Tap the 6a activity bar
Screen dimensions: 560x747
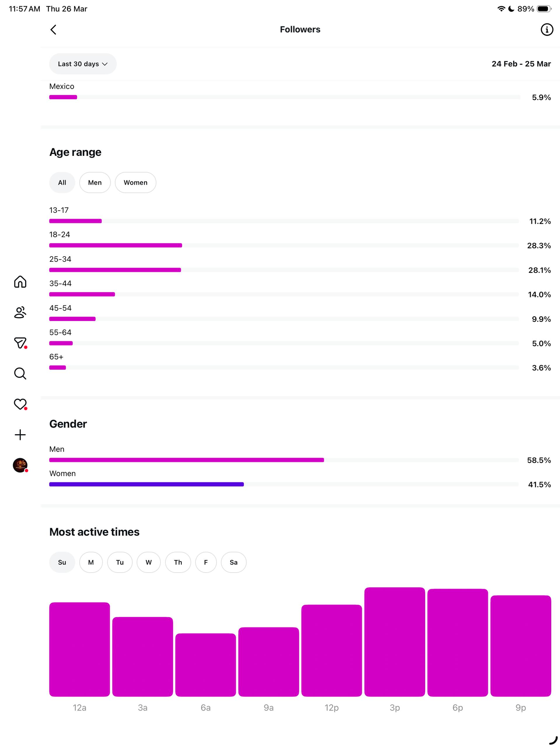pos(205,665)
